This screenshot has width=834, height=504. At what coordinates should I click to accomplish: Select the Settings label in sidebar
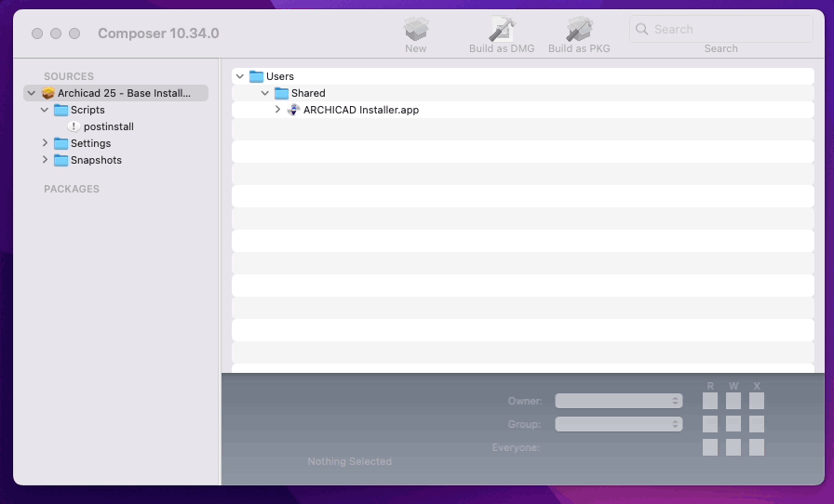pos(91,143)
